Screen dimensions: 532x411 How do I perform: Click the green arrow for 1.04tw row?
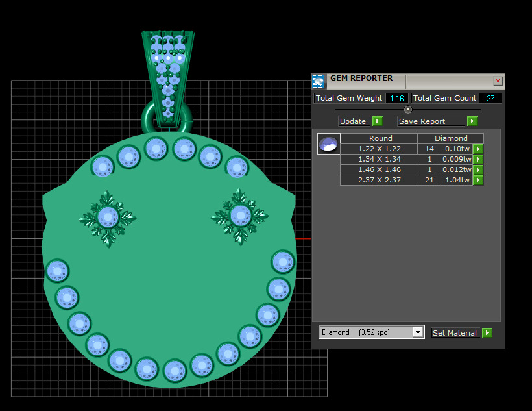tap(478, 180)
